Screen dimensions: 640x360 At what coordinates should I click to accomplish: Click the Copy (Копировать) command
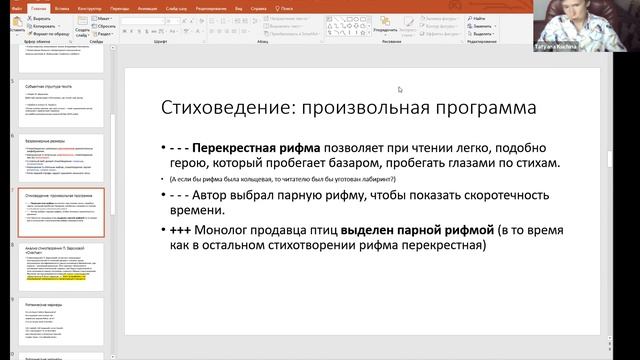pyautogui.click(x=41, y=26)
